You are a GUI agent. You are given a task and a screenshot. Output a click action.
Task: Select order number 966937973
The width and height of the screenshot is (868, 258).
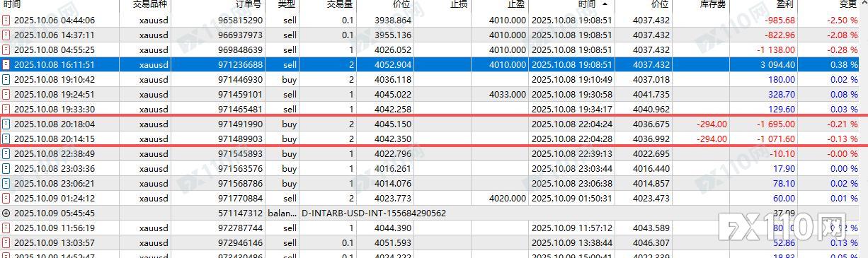(241, 35)
